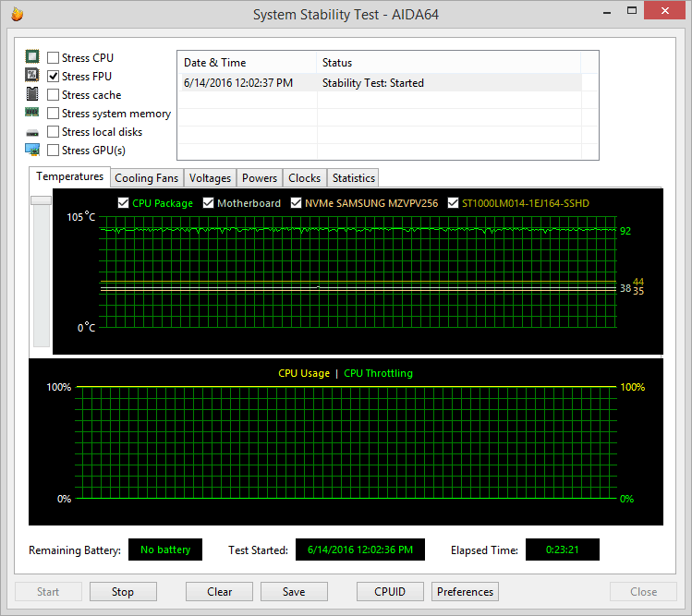
Task: Click the Save button
Action: 294,592
